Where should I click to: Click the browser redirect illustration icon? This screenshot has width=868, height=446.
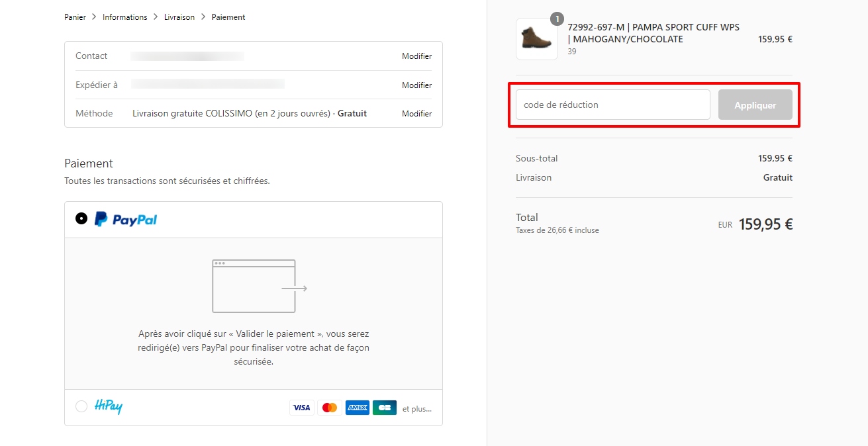click(260, 286)
